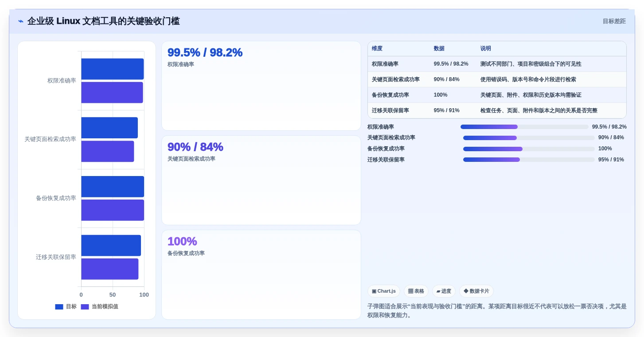Click the lightning icon beside the page title
Screen dimensions: 644x337
click(x=21, y=21)
